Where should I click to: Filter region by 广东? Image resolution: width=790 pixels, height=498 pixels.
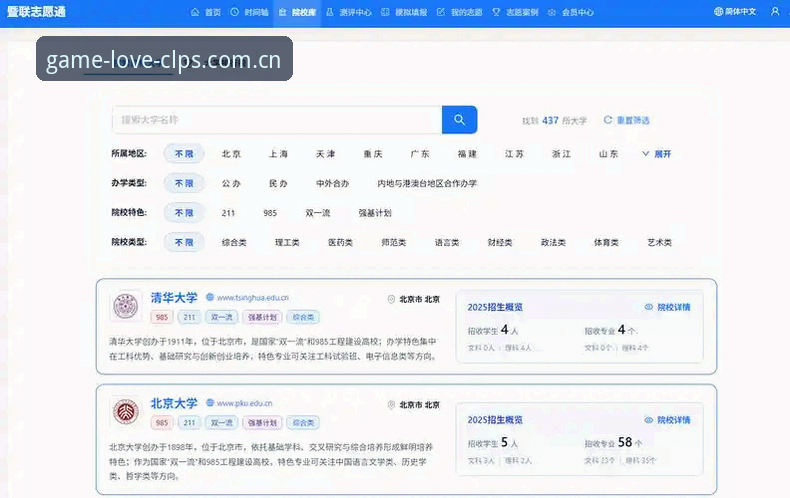[x=420, y=154]
